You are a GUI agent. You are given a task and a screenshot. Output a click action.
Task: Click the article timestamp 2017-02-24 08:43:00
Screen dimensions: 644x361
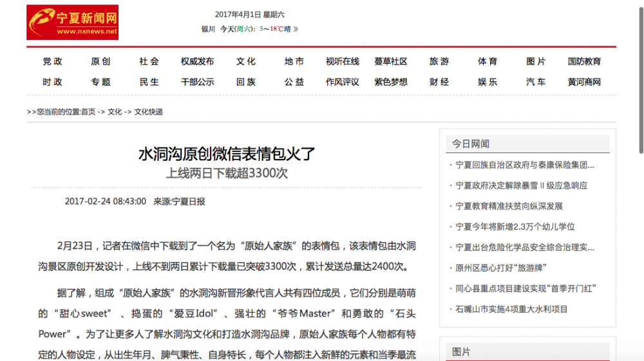point(105,201)
